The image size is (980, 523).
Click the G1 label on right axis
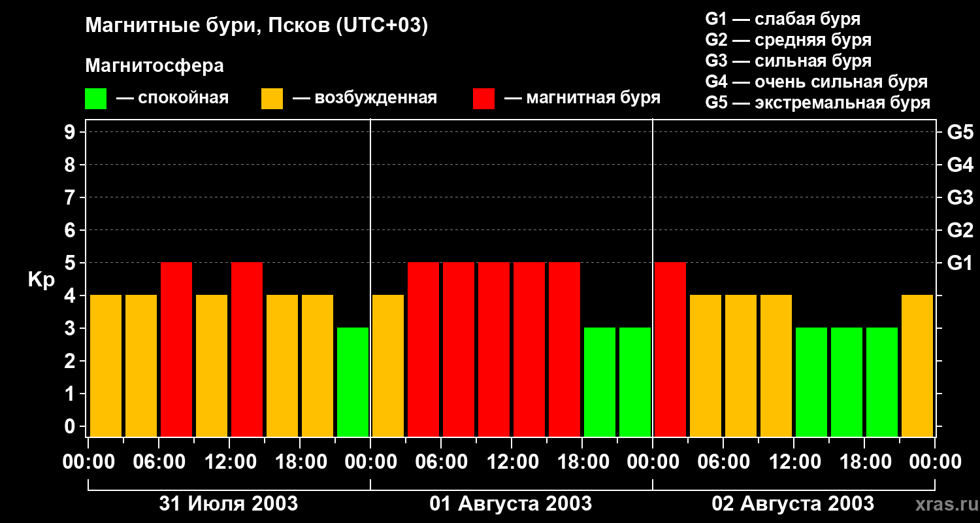[x=960, y=263]
